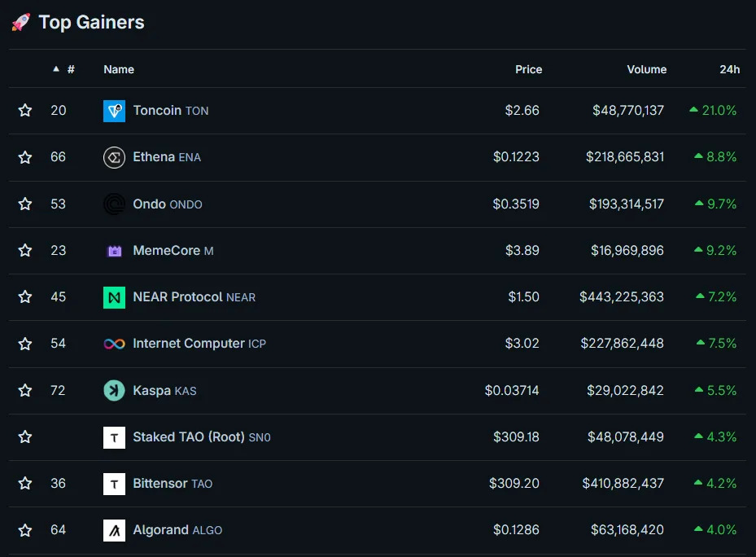Screen dimensions: 756x557
Task: Click Internet Computer price $3.02
Action: point(522,343)
